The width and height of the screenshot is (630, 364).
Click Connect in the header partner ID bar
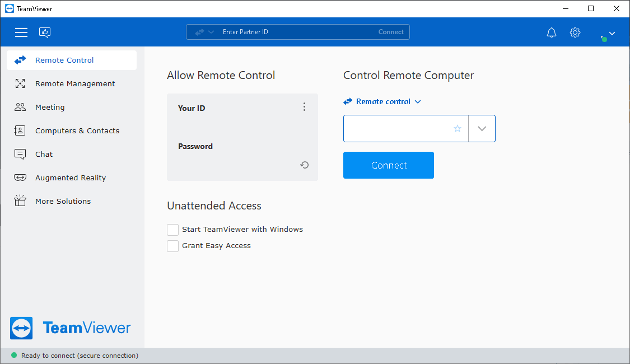coord(391,32)
